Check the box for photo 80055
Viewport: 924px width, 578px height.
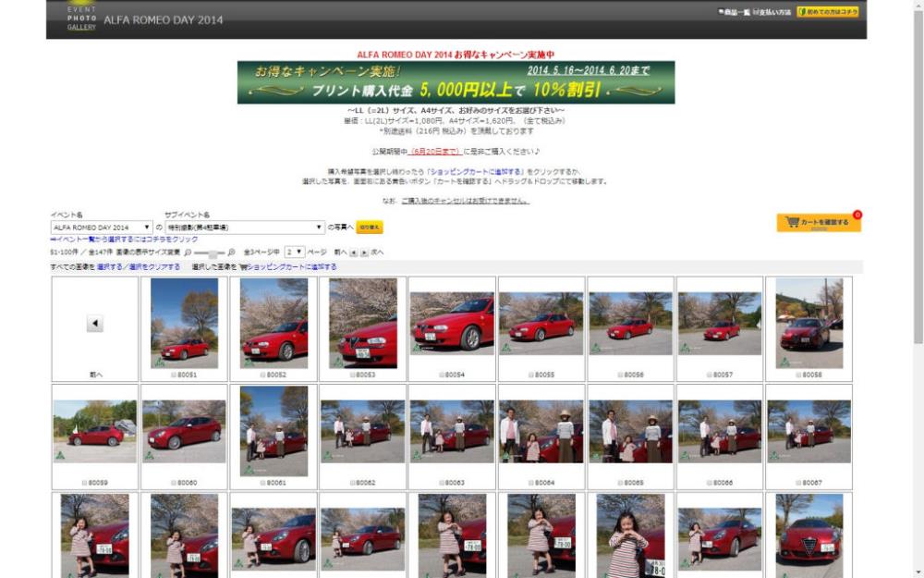[531, 375]
